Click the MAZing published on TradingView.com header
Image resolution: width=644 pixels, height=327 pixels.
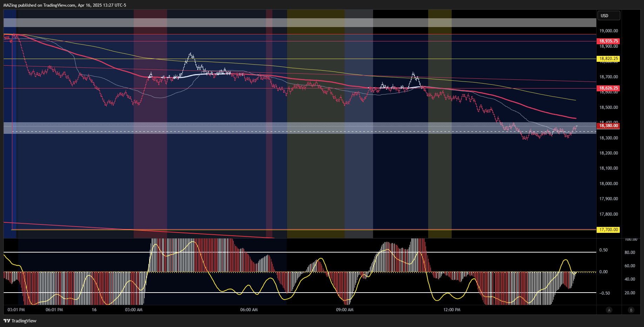(65, 5)
